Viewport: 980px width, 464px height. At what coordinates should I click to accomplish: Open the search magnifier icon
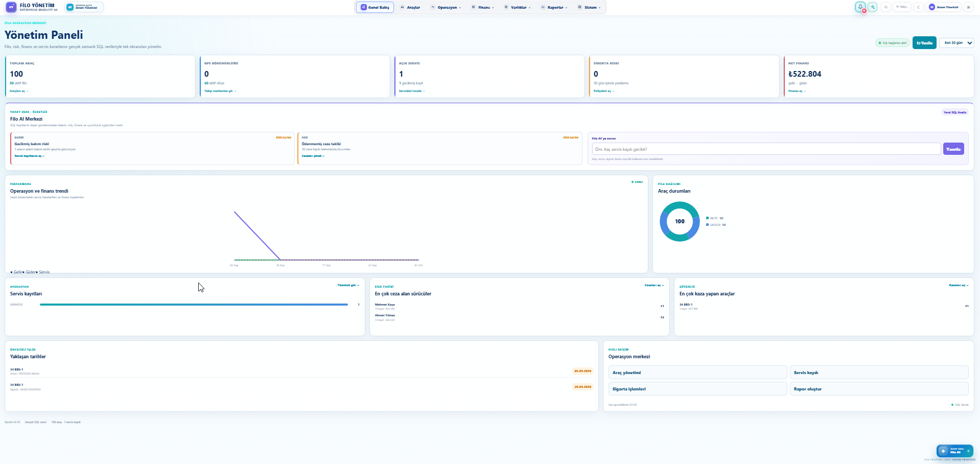click(x=886, y=7)
